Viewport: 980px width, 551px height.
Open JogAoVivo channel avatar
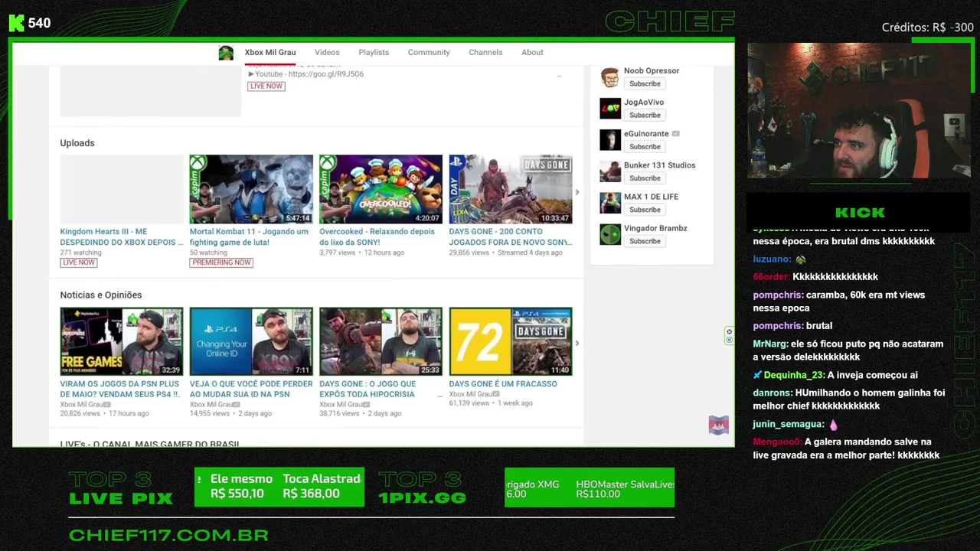click(x=610, y=109)
